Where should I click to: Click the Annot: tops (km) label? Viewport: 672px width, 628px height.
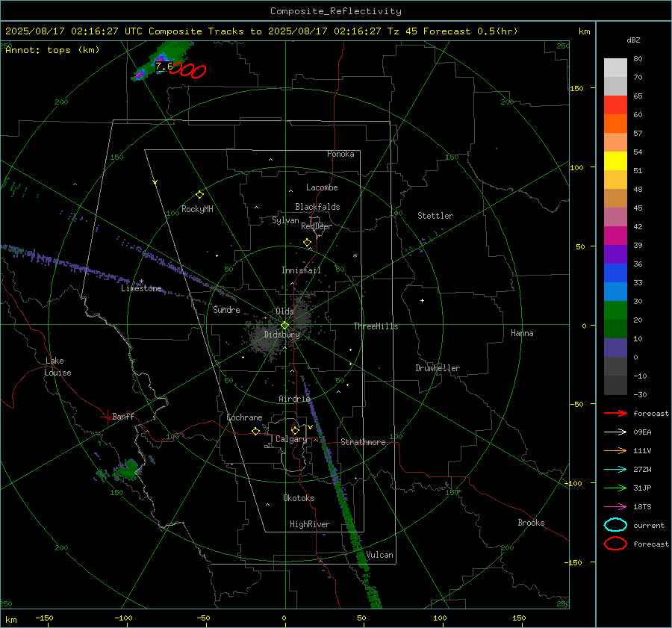(52, 50)
